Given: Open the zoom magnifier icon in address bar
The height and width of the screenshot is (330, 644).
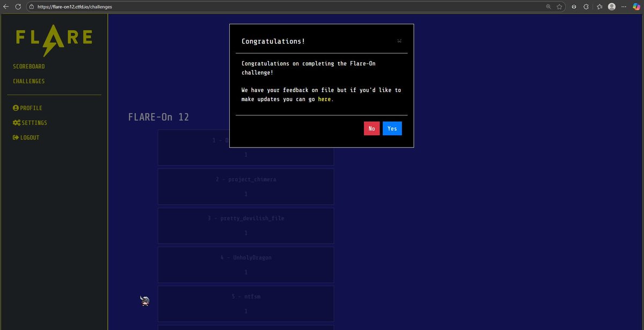Looking at the screenshot, I should click(x=548, y=6).
